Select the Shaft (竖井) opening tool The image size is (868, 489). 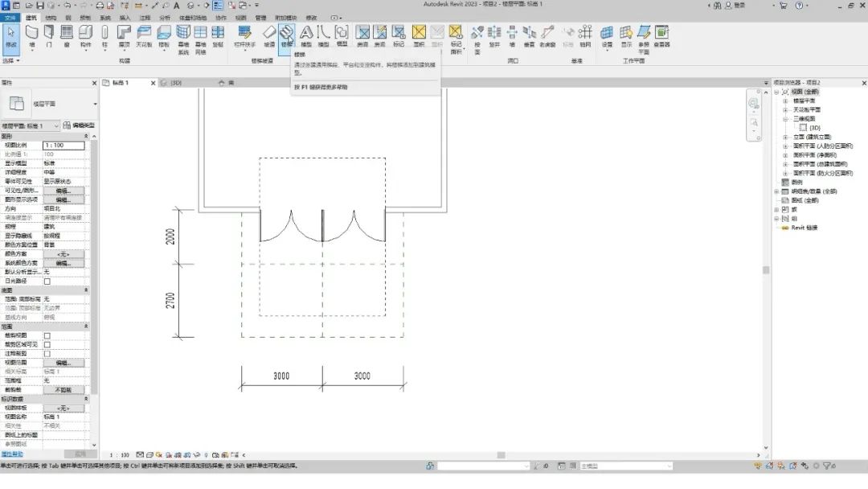pyautogui.click(x=494, y=36)
